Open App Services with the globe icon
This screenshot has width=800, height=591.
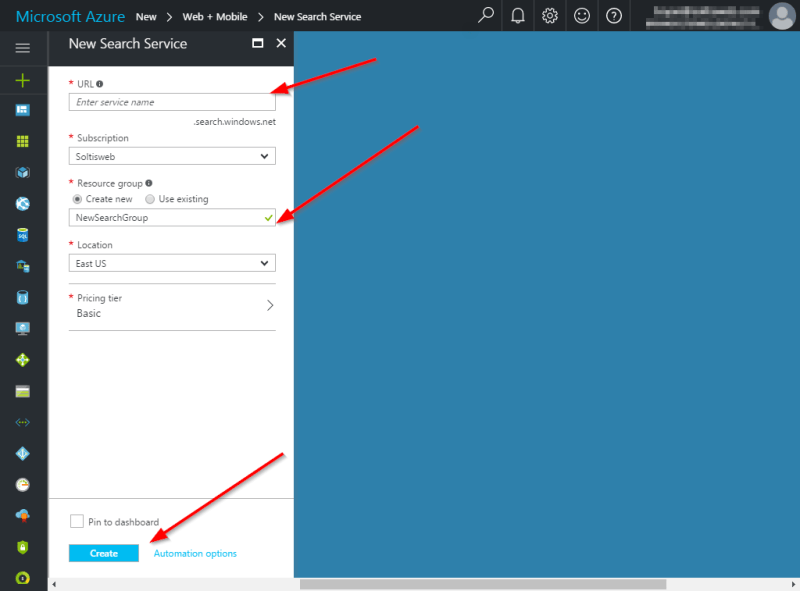(22, 203)
